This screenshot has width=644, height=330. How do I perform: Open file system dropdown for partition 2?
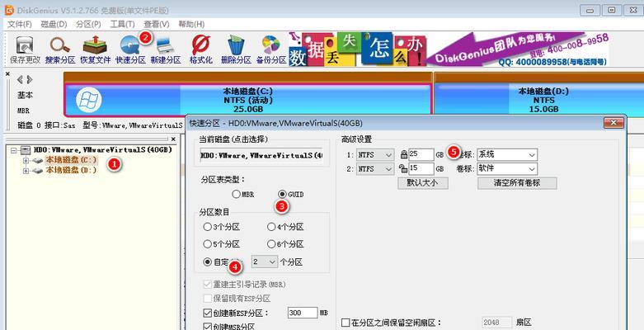pyautogui.click(x=375, y=169)
